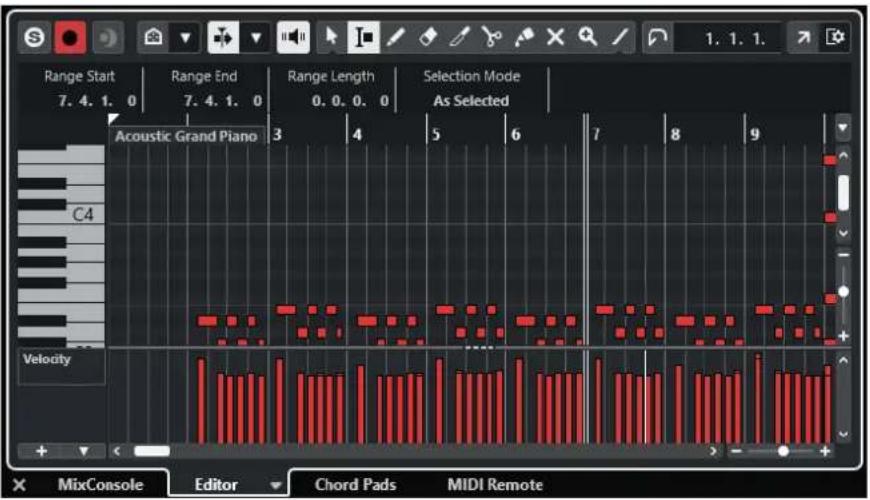Open the Retrospective Record dropdown arrow
Image resolution: width=870 pixels, height=500 pixels.
pyautogui.click(x=185, y=38)
